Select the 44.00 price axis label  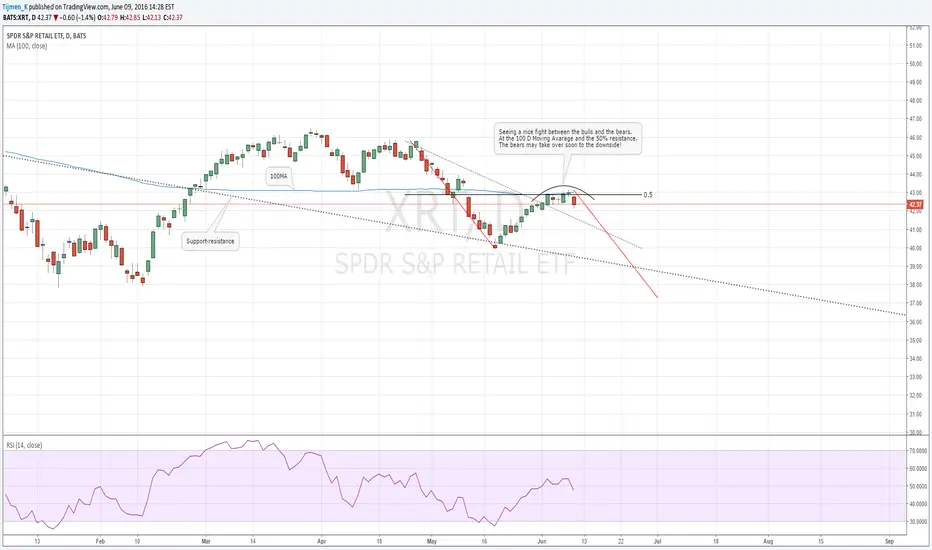[x=915, y=174]
